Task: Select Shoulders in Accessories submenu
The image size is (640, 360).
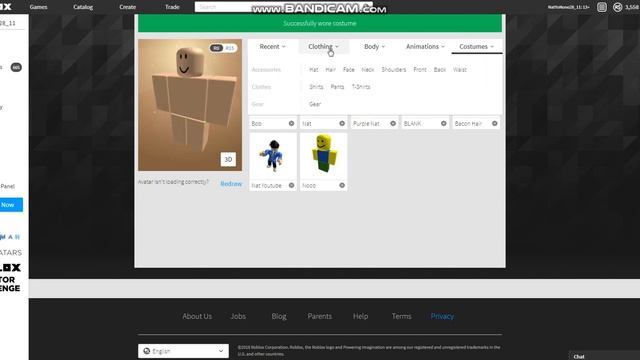Action: coord(393,70)
